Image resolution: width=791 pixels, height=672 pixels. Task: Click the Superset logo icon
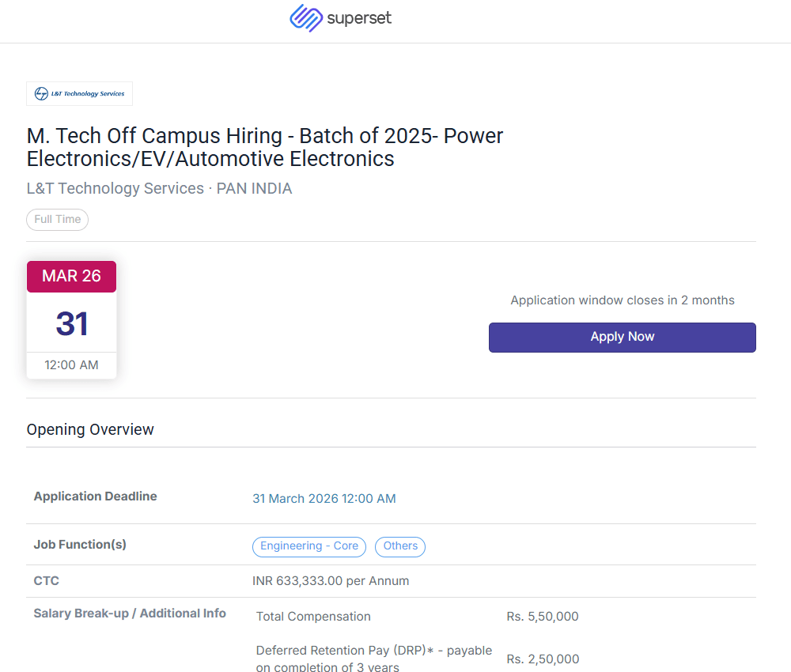pyautogui.click(x=305, y=18)
